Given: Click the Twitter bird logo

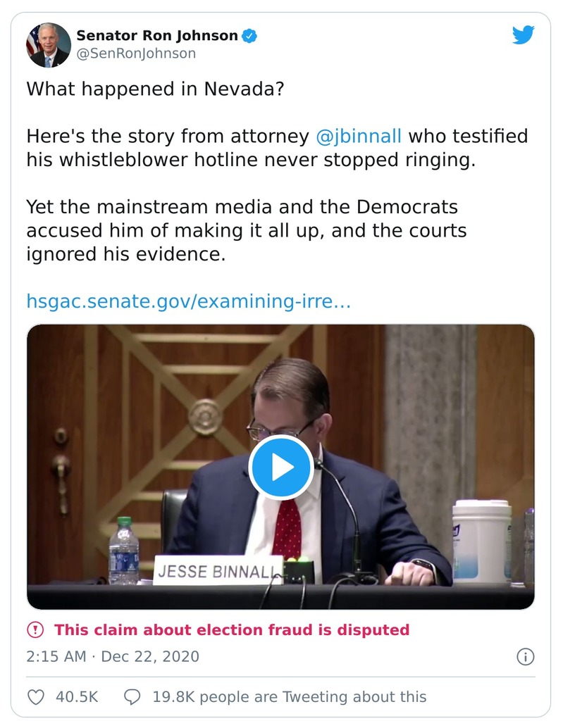Looking at the screenshot, I should click(x=523, y=35).
